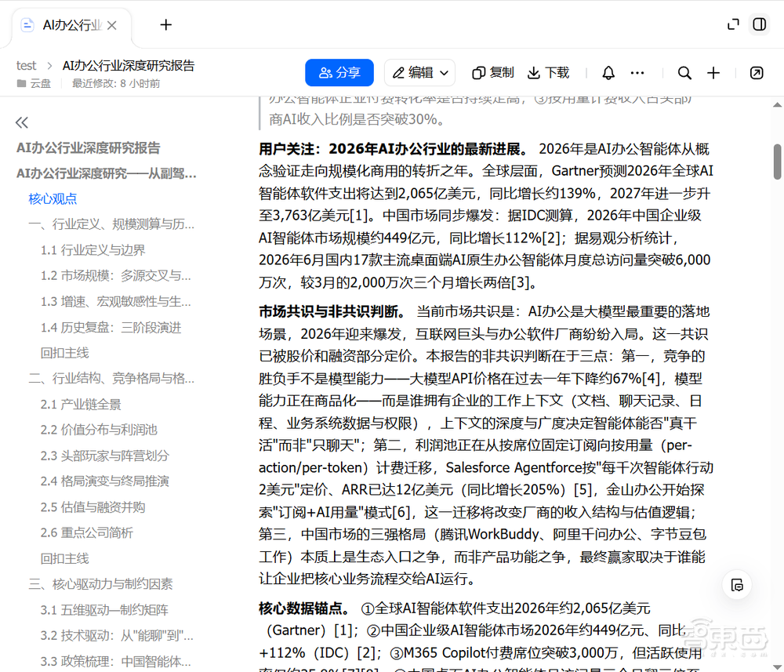The height and width of the screenshot is (672, 784).
Task: Go to 1.1 行业定义与边界
Action: coord(93,250)
